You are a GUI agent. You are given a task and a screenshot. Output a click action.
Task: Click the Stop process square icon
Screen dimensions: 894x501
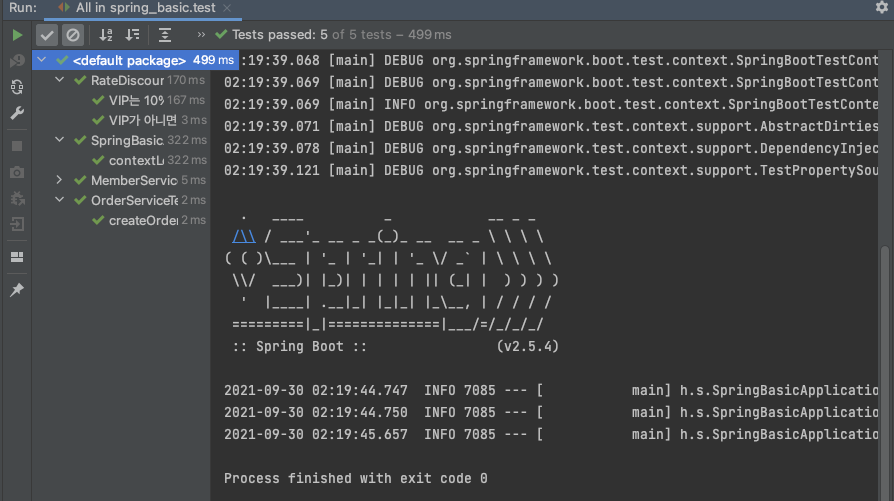[17, 146]
